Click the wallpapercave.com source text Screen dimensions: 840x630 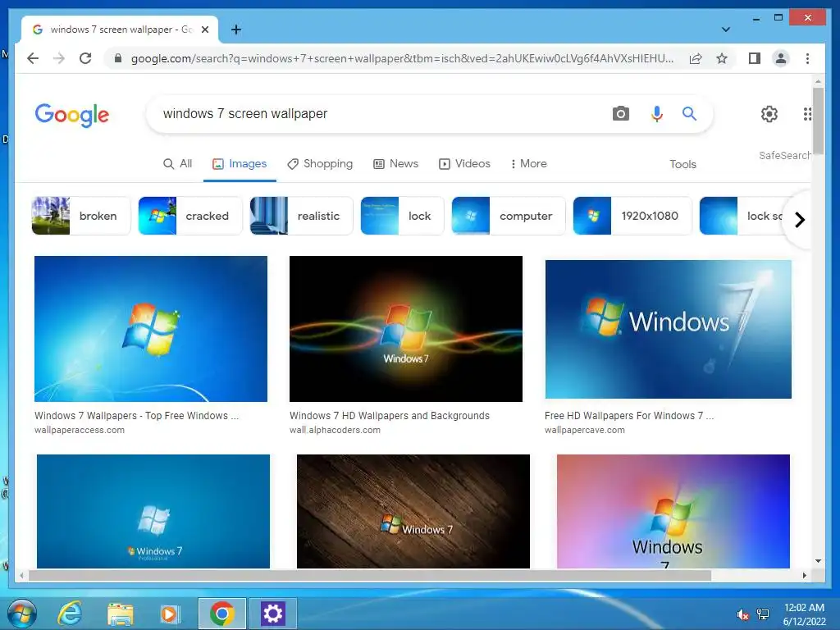point(584,430)
